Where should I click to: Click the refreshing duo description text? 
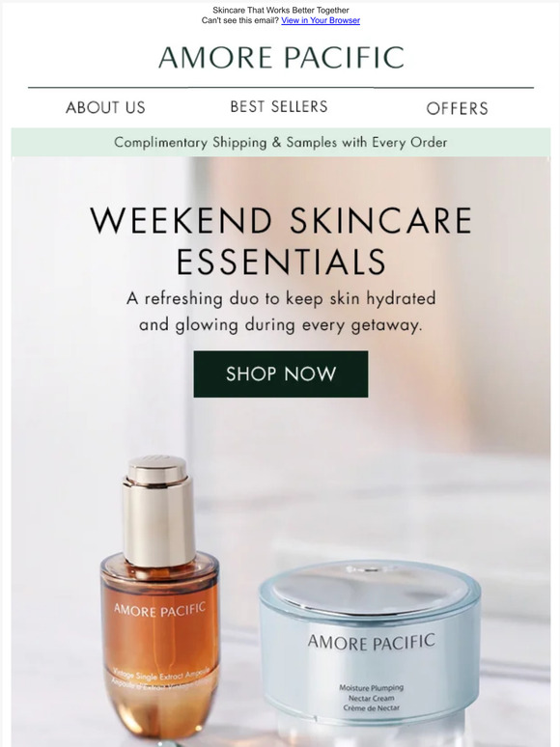(x=281, y=312)
